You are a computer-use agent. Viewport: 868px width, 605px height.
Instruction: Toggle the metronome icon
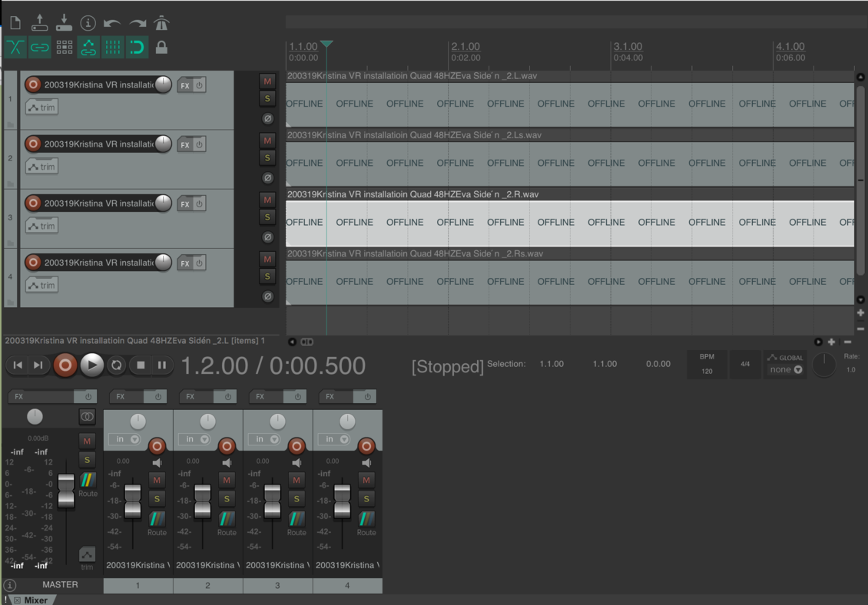[161, 23]
